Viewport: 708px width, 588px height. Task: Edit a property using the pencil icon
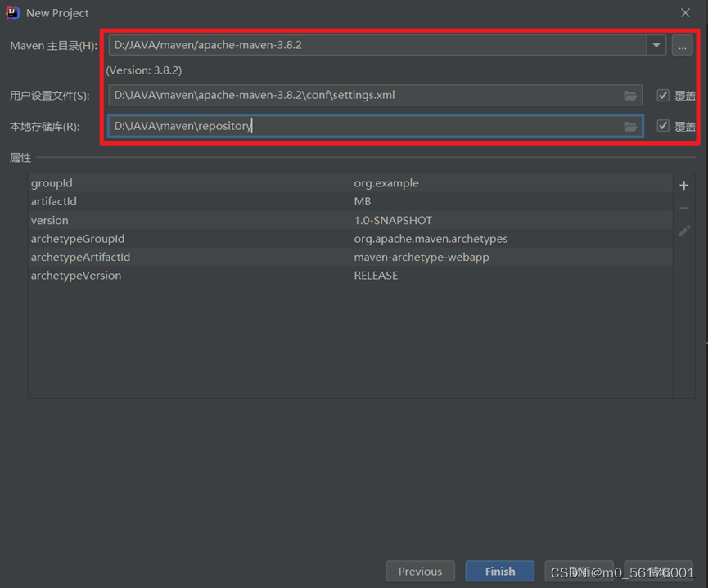(x=683, y=231)
